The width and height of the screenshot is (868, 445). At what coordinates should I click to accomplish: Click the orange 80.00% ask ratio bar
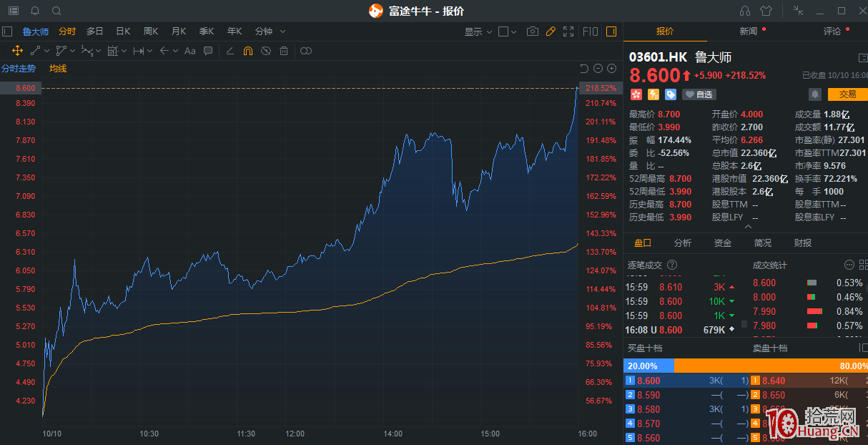click(771, 366)
